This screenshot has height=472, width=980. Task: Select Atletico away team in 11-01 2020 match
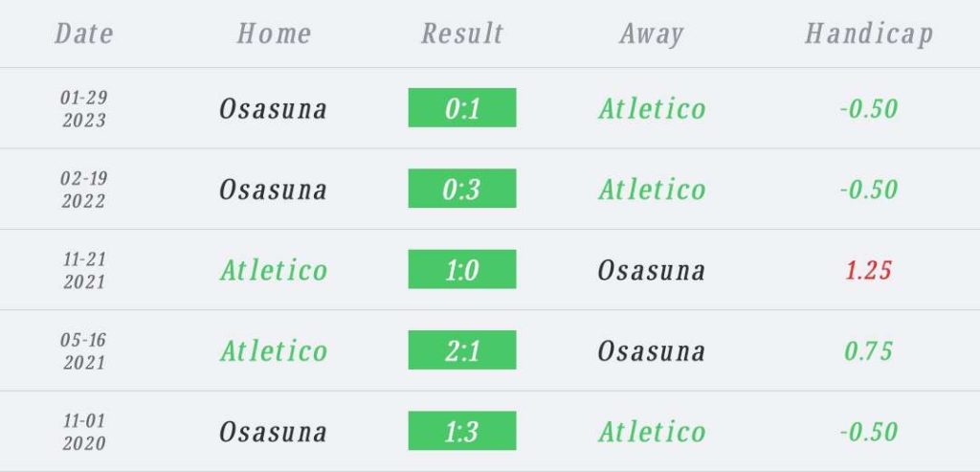652,432
